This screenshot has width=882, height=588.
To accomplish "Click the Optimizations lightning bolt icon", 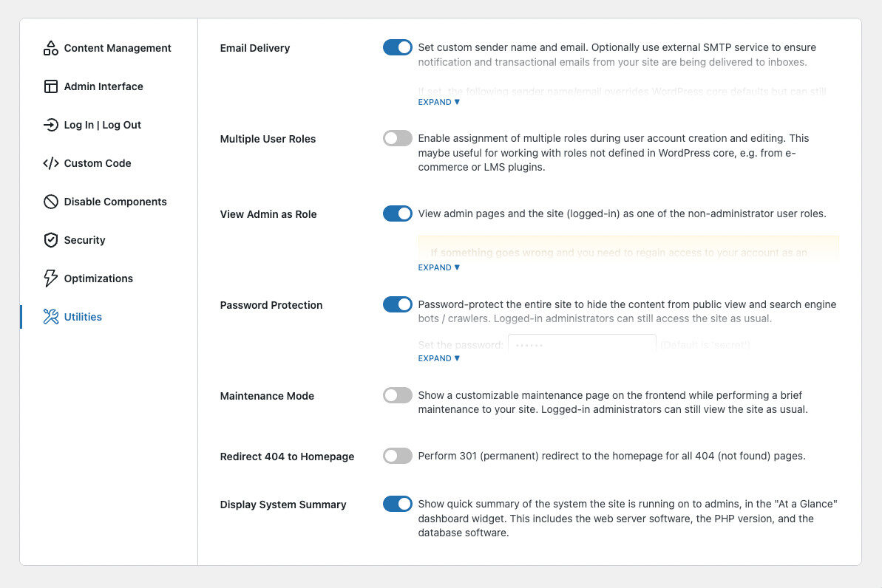I will 50,278.
